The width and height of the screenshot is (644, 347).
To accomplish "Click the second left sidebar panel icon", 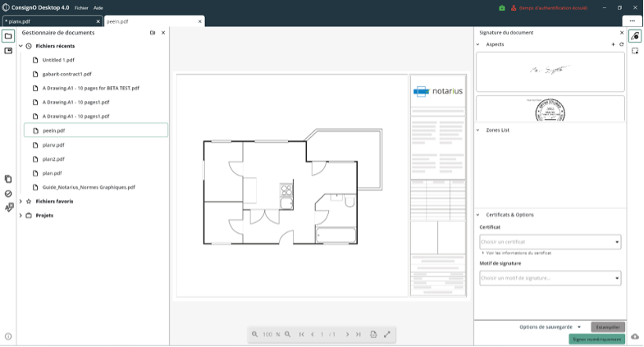I will (8, 51).
